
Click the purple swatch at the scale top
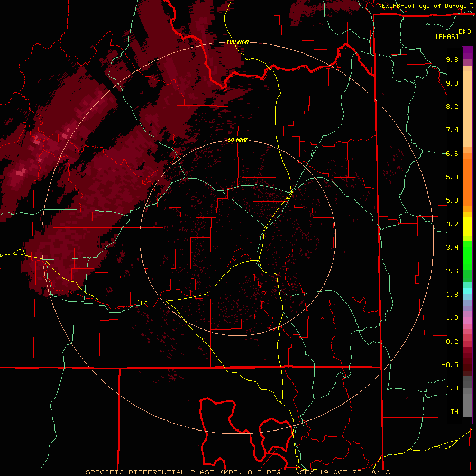coord(467,53)
